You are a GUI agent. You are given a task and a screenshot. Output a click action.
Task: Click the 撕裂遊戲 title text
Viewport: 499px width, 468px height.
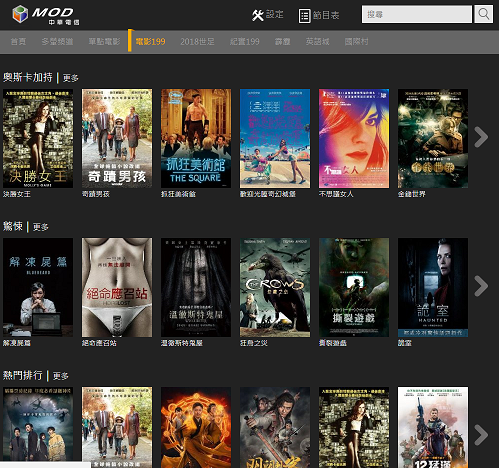tap(333, 343)
